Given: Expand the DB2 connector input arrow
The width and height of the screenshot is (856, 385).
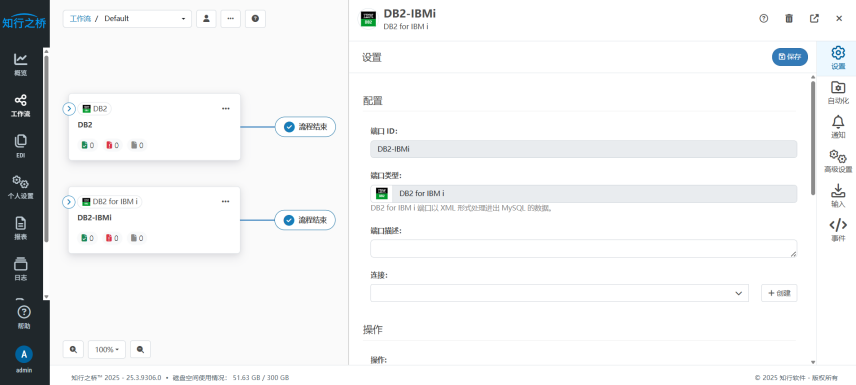Looking at the screenshot, I should 69,109.
